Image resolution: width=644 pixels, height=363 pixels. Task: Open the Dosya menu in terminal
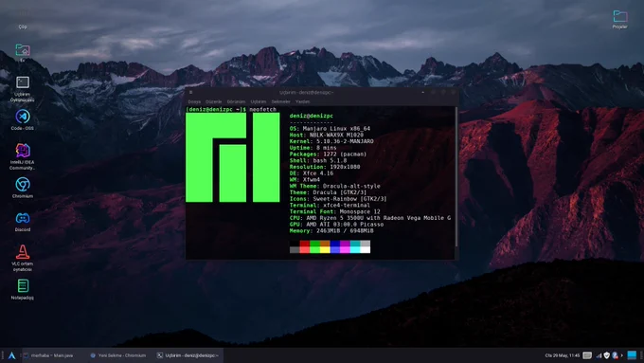(194, 101)
